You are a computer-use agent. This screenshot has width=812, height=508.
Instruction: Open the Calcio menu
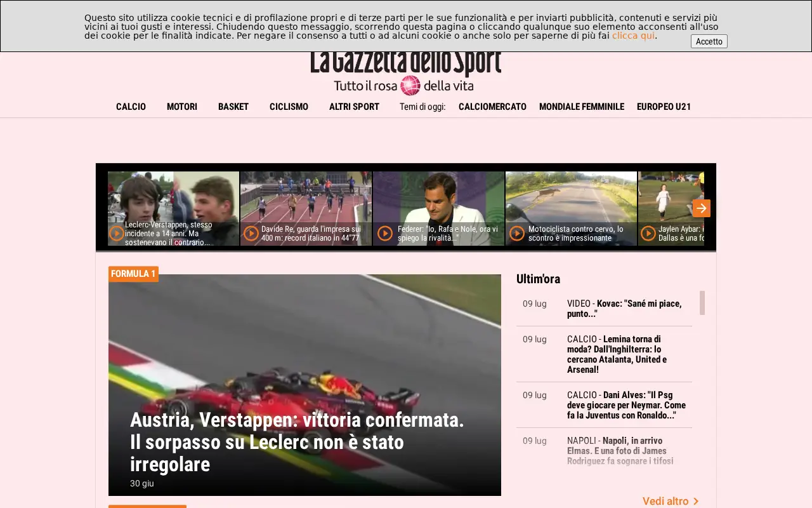coord(131,107)
